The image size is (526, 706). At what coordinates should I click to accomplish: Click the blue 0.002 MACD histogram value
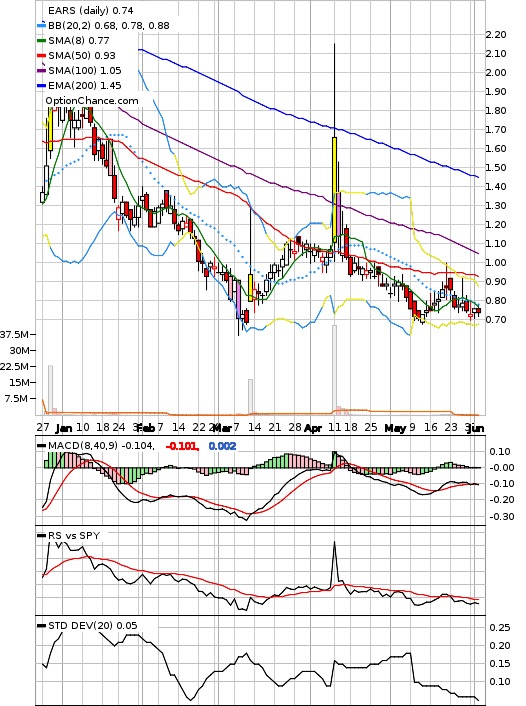pos(222,446)
